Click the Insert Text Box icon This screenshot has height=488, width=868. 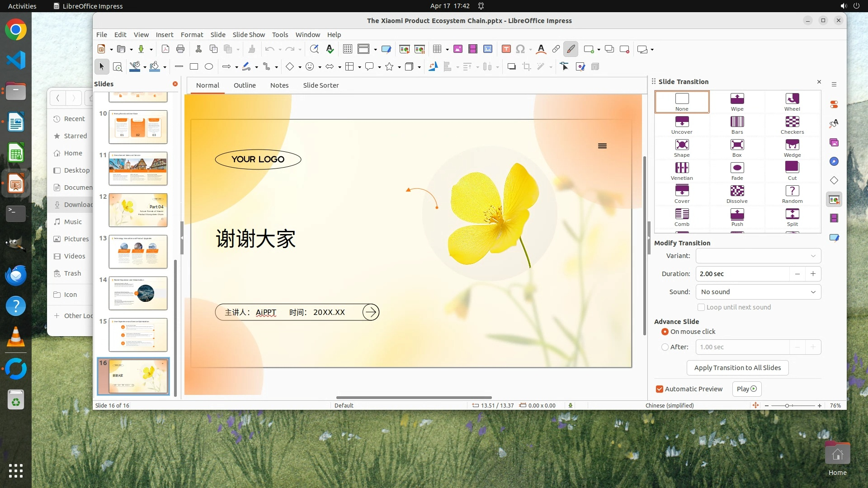(x=506, y=49)
